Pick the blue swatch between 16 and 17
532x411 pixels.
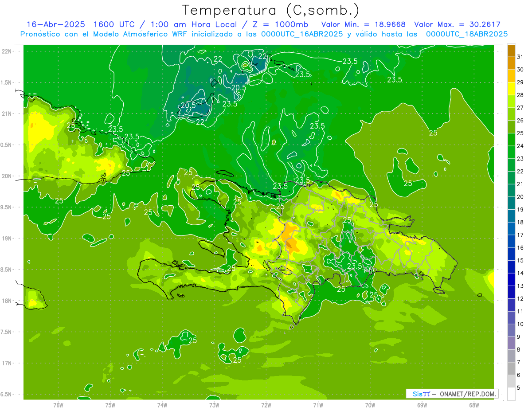(x=511, y=241)
